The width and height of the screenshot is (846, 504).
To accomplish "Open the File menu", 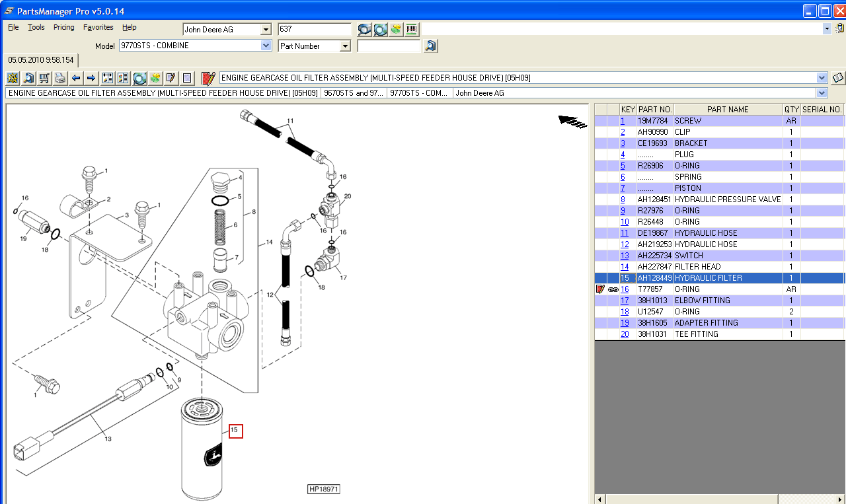I will coord(13,27).
